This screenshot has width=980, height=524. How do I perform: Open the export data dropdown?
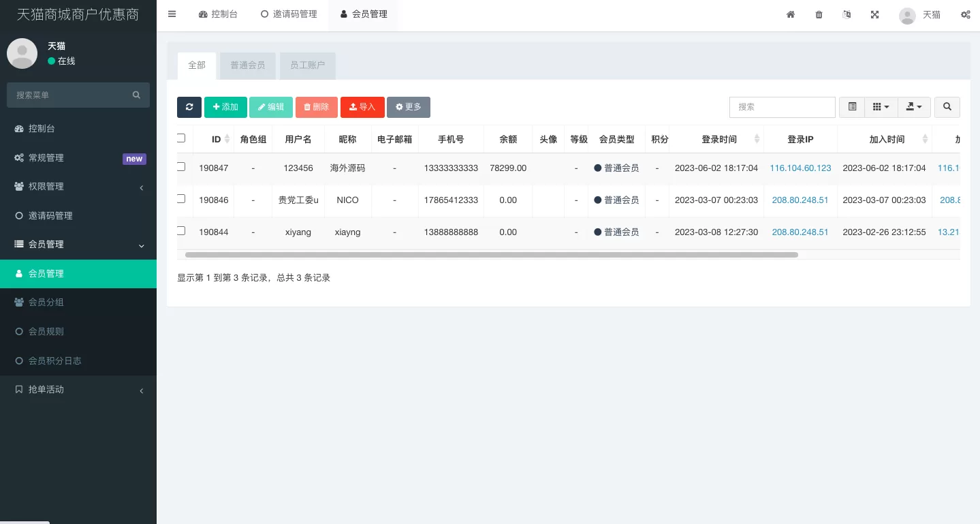click(914, 107)
